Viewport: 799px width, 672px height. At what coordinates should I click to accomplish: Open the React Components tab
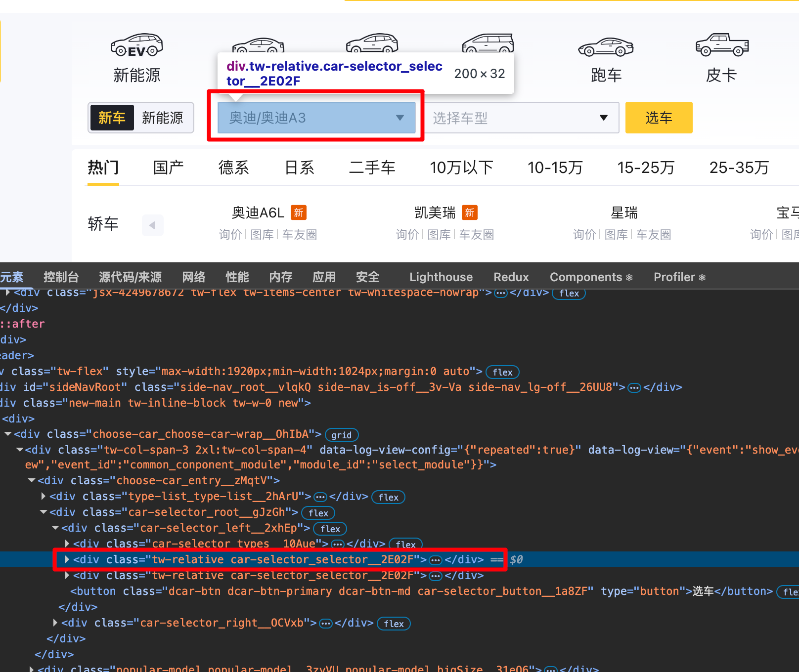591,277
